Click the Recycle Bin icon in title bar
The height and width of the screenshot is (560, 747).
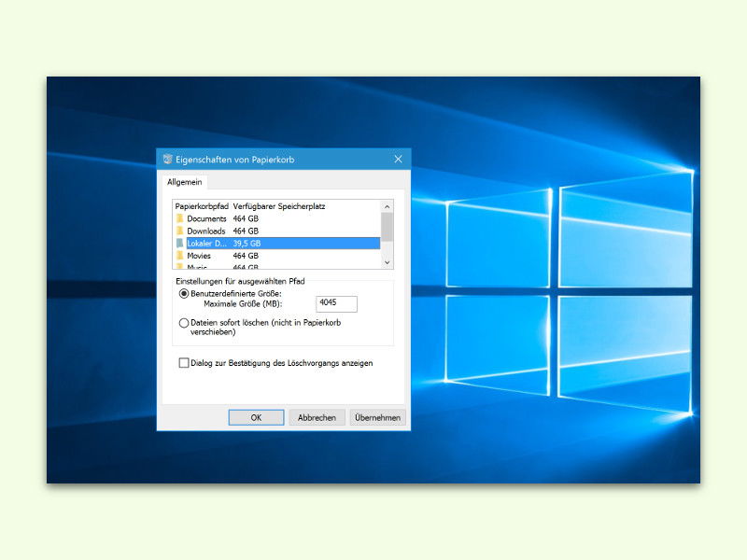pyautogui.click(x=167, y=159)
